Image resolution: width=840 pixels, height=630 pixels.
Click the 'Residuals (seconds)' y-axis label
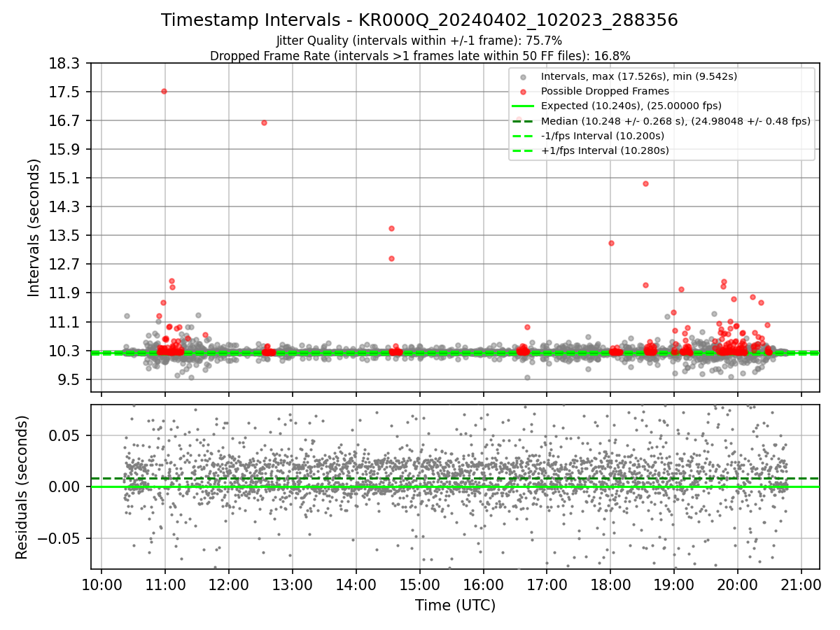pyautogui.click(x=22, y=487)
